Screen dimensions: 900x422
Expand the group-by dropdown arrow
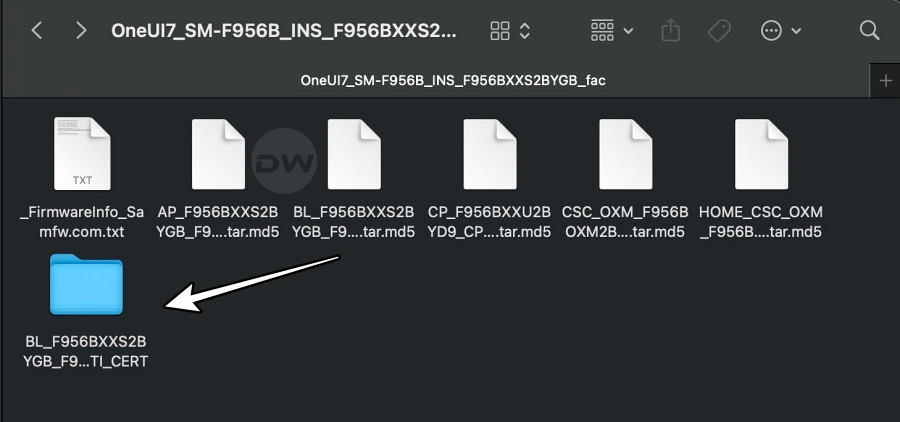pos(628,30)
